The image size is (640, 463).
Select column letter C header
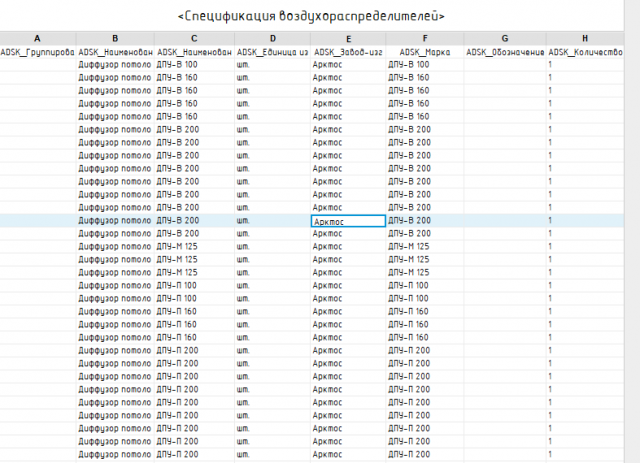coord(194,38)
